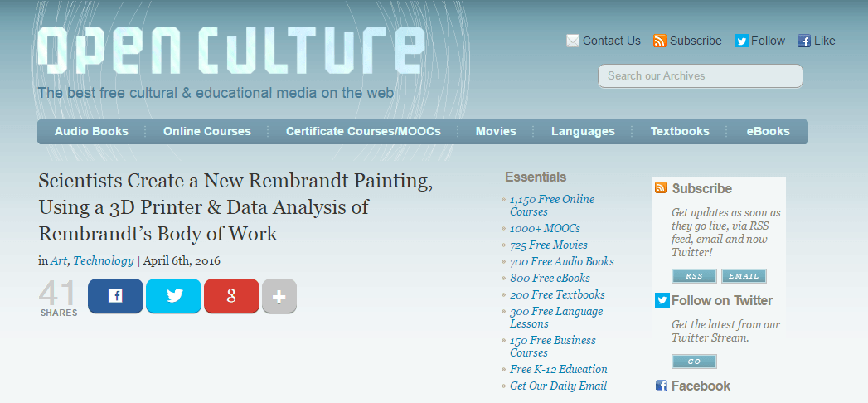
Task: Click the Twitter bird icon beside the header Follow link
Action: pos(741,41)
